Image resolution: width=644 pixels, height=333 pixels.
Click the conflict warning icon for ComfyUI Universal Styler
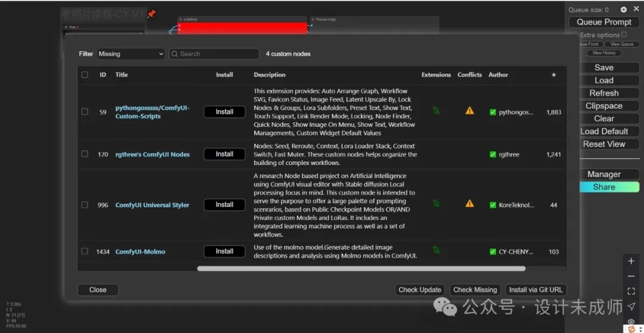[469, 204]
